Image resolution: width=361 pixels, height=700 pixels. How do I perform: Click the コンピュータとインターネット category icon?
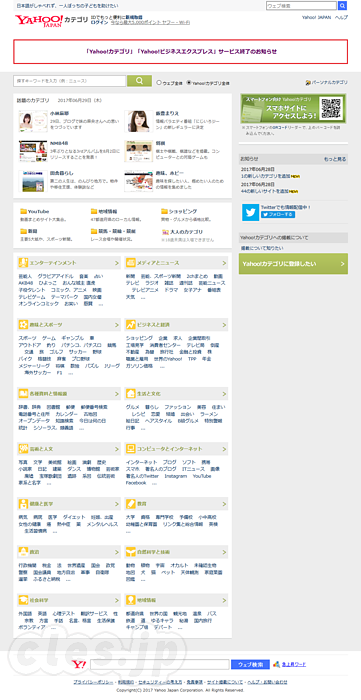[x=131, y=449]
